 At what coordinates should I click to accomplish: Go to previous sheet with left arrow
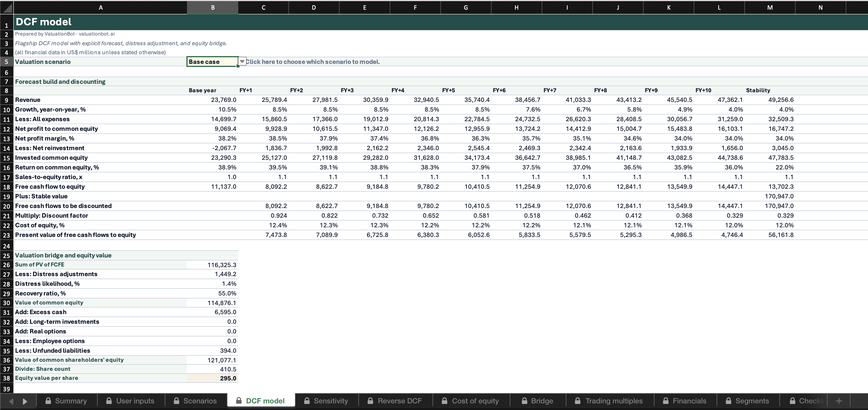point(11,401)
